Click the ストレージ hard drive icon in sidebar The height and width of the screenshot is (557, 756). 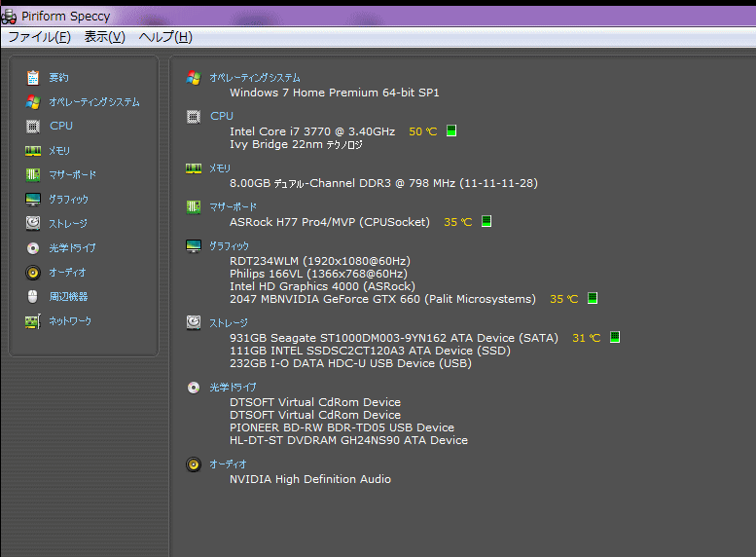pyautogui.click(x=33, y=223)
